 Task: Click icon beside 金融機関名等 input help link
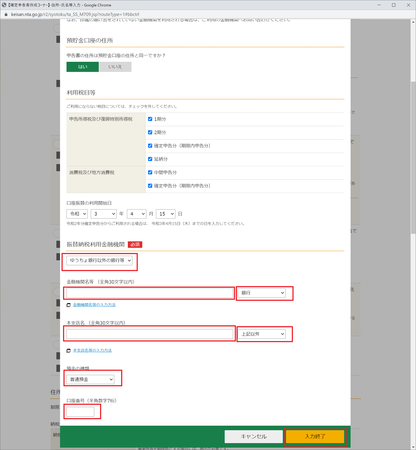pos(69,305)
